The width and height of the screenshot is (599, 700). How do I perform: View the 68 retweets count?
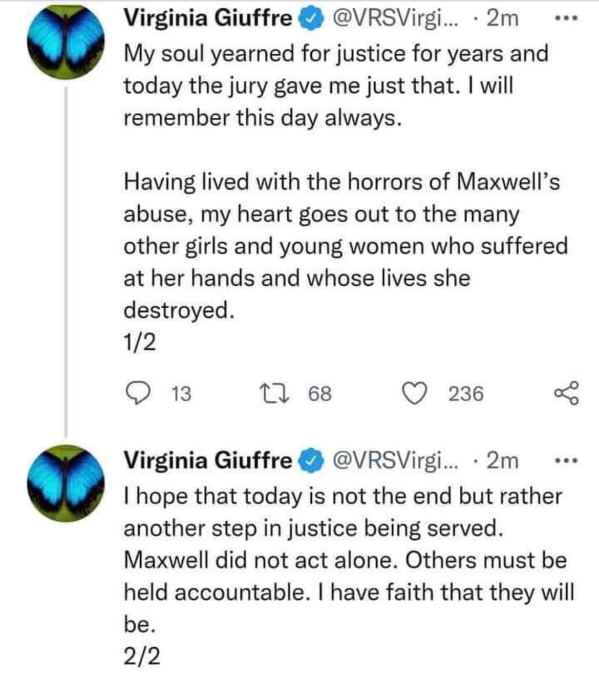click(320, 394)
